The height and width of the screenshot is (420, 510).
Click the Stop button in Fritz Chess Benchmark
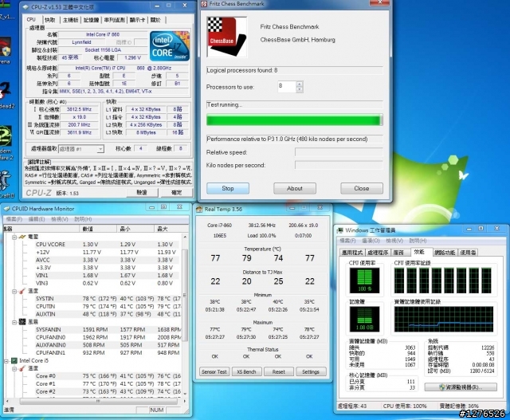pyautogui.click(x=228, y=188)
